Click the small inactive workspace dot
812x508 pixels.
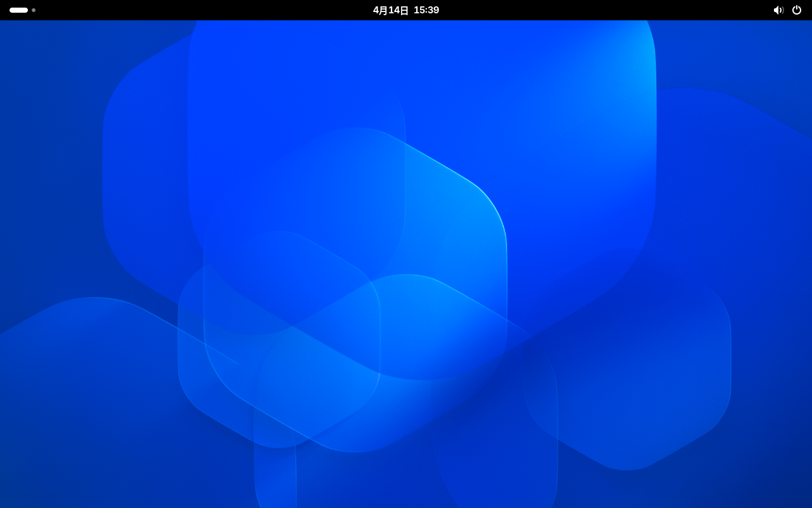coord(34,10)
